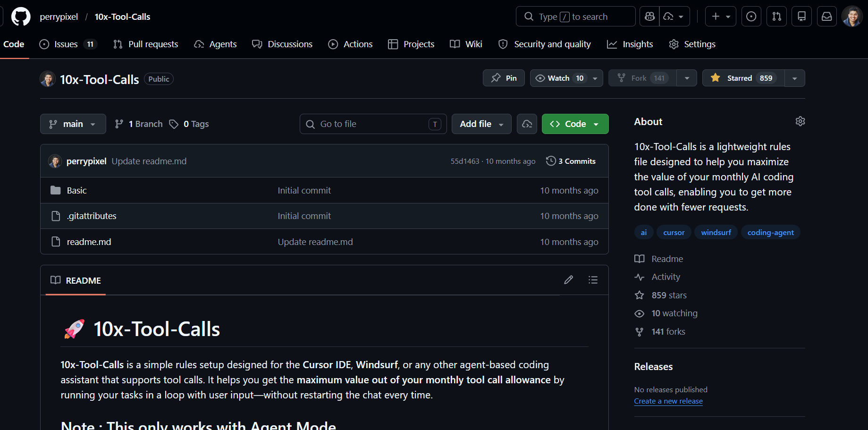Click the magnifier in the search box
The image size is (868, 430).
click(529, 17)
